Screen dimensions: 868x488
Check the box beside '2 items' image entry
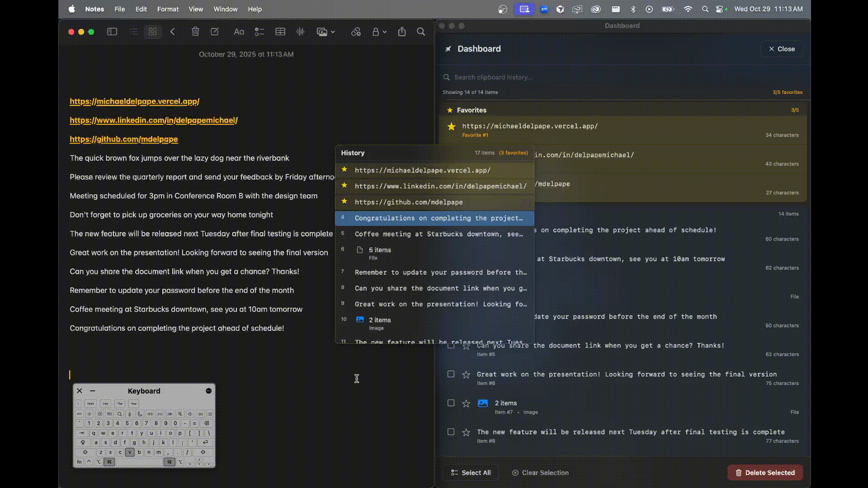451,403
